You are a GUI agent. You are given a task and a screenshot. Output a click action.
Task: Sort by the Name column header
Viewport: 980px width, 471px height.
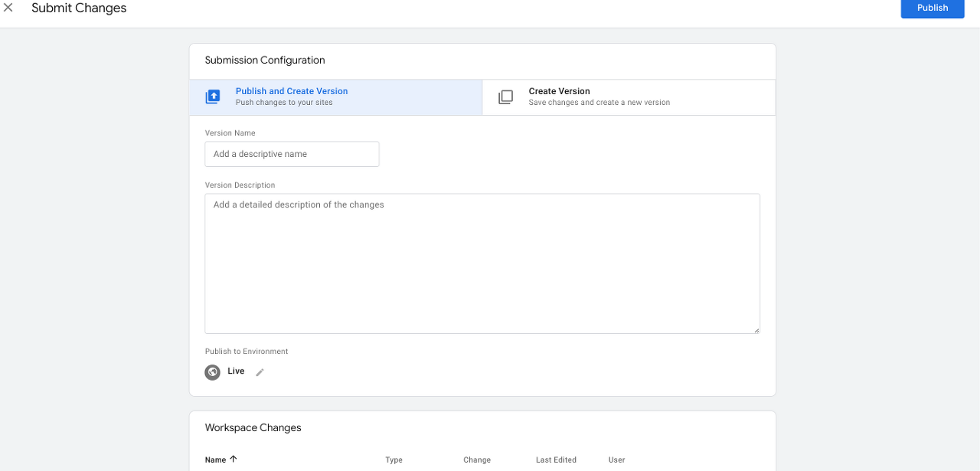(215, 460)
